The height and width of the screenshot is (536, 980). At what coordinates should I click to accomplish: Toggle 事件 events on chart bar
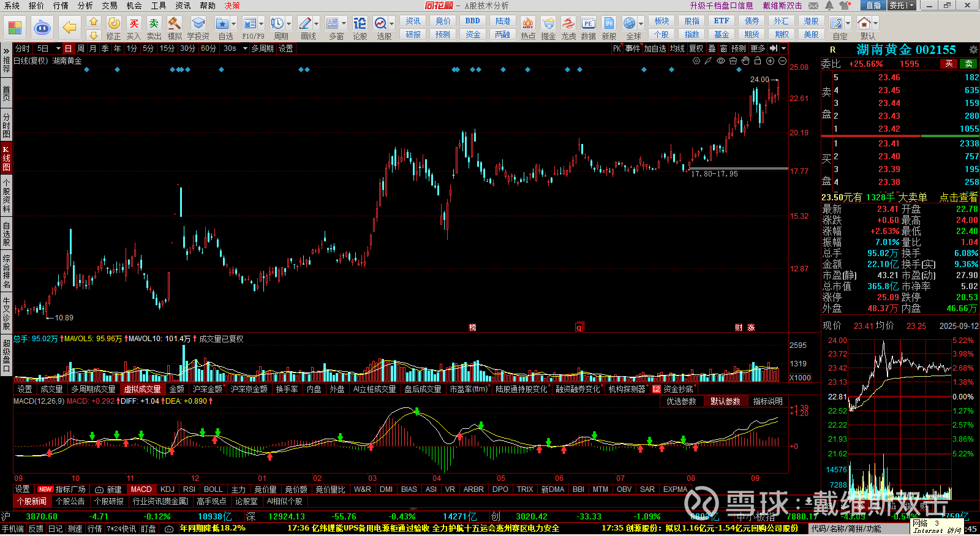click(x=633, y=48)
